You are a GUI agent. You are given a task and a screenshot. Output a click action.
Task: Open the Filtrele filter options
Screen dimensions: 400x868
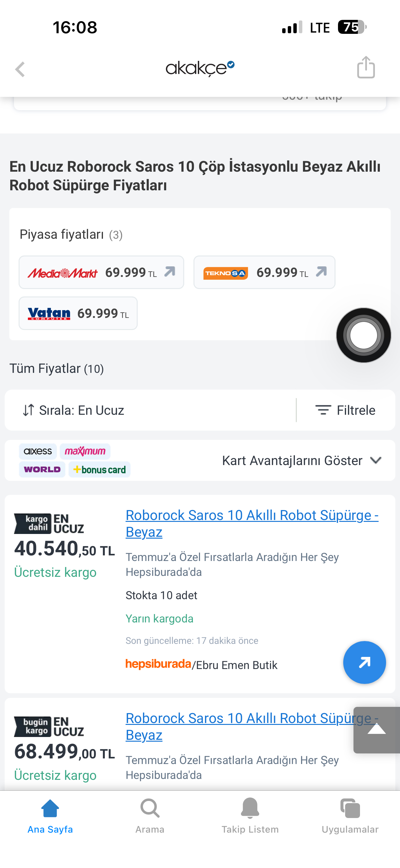click(x=345, y=410)
